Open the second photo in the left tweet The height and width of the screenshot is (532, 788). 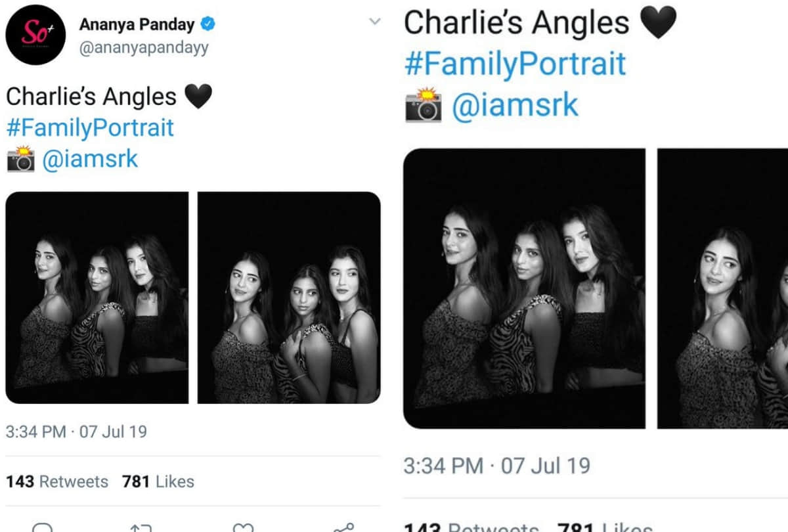pyautogui.click(x=289, y=302)
